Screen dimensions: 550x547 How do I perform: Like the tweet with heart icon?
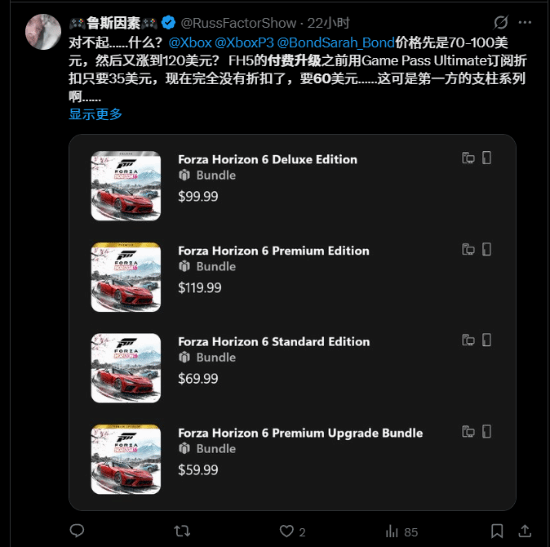[x=287, y=531]
